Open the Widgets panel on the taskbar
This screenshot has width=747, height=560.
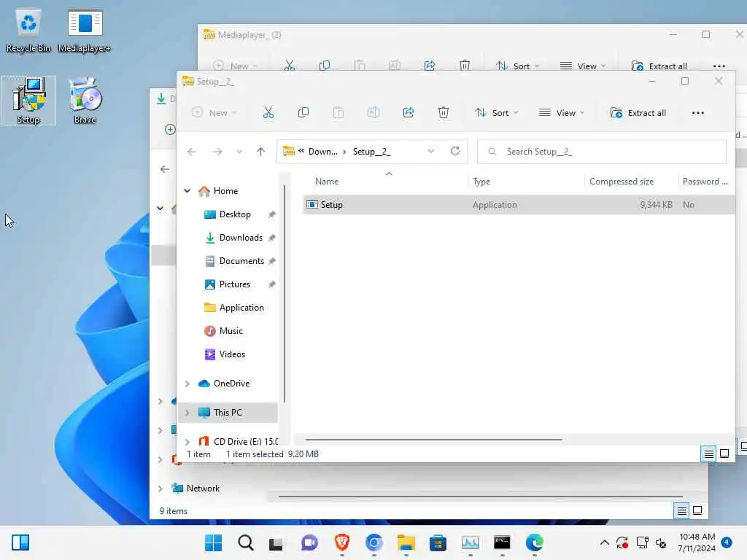[20, 542]
